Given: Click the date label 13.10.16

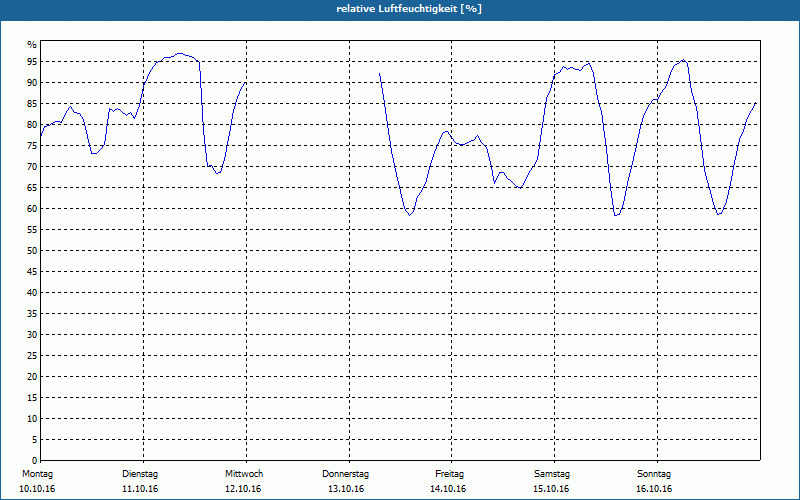Looking at the screenshot, I should coord(346,489).
